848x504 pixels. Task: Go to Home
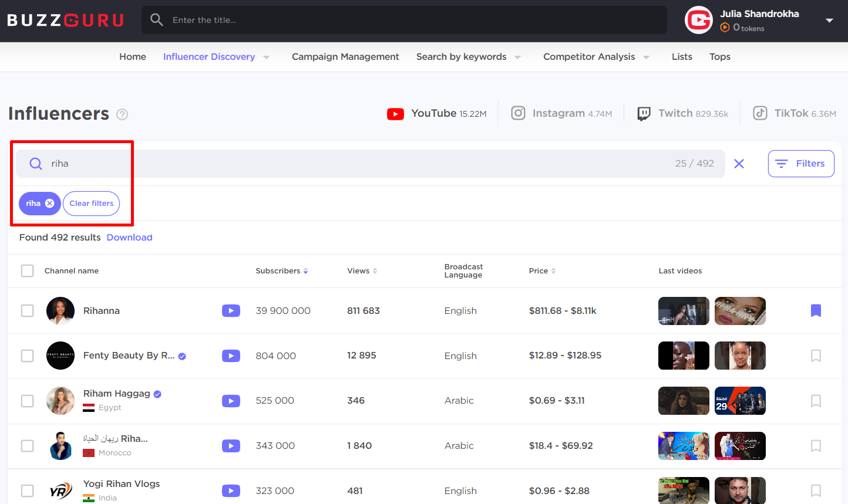tap(133, 57)
